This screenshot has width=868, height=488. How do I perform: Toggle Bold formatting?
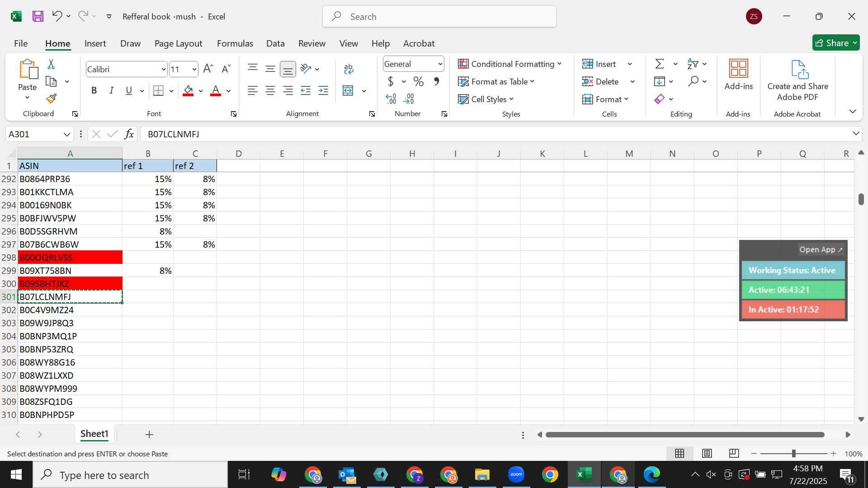94,91
